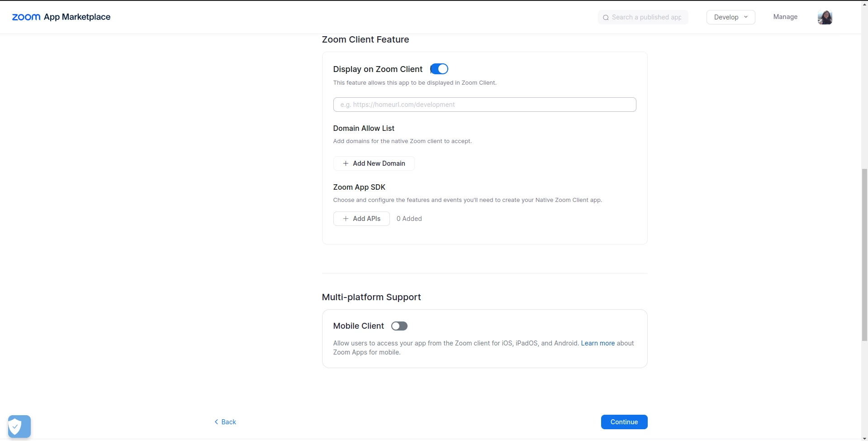
Task: Click the Continue button
Action: pyautogui.click(x=624, y=422)
